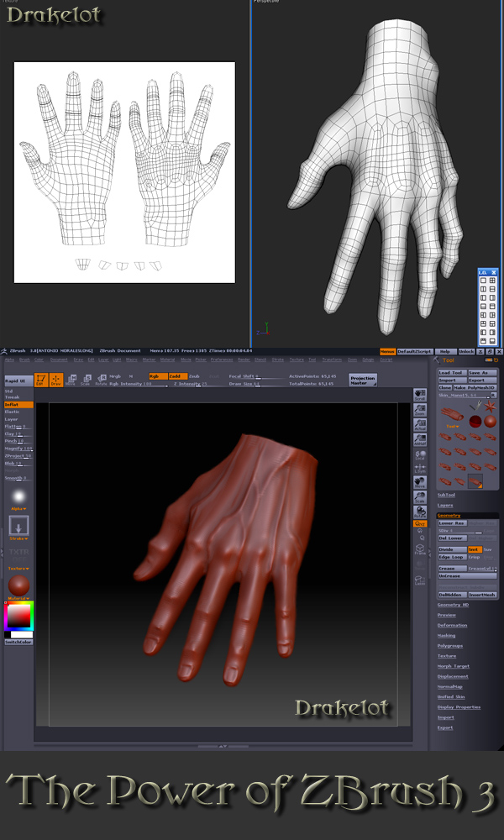Image resolution: width=504 pixels, height=840 pixels.
Task: Click the right-shelf Scale view icon
Action: 420,497
